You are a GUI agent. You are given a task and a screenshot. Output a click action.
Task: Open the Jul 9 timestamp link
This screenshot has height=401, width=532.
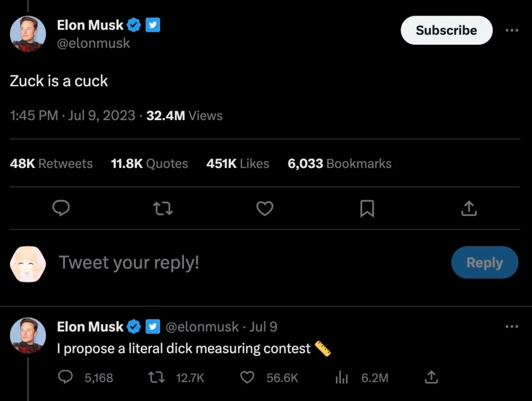264,327
